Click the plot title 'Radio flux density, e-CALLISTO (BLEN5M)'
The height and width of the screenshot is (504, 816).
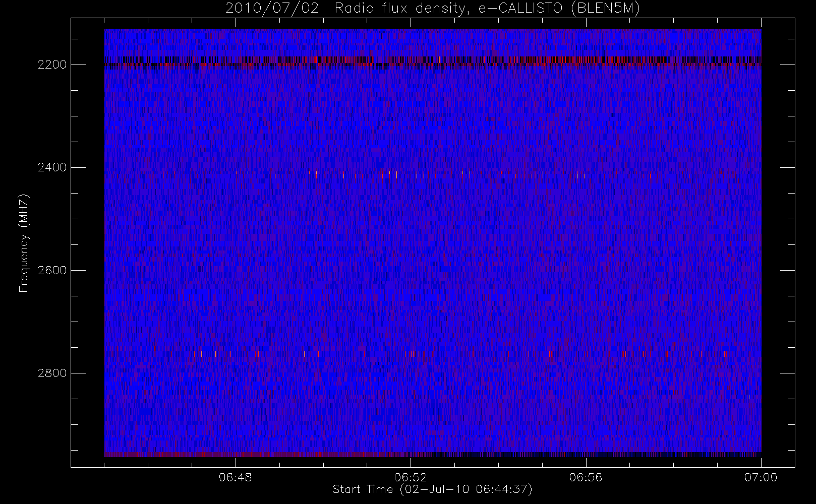487,9
